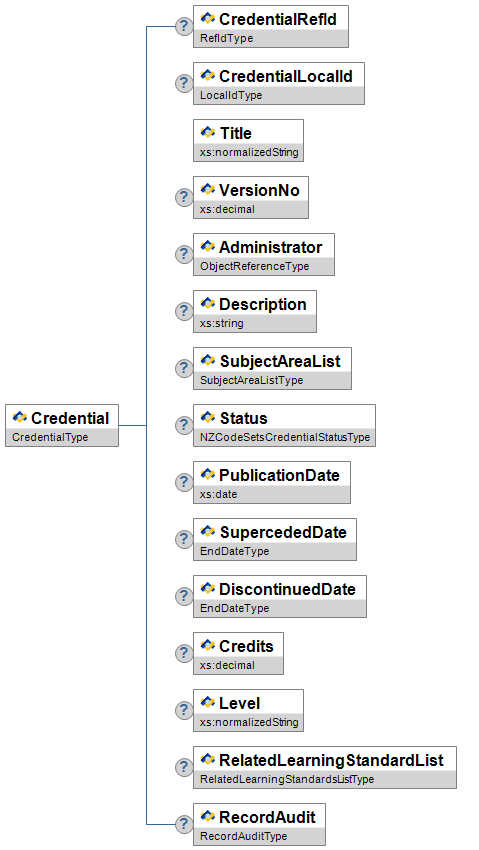Click the question mark icon beside Administrator
The width and height of the screenshot is (479, 850).
pyautogui.click(x=184, y=254)
